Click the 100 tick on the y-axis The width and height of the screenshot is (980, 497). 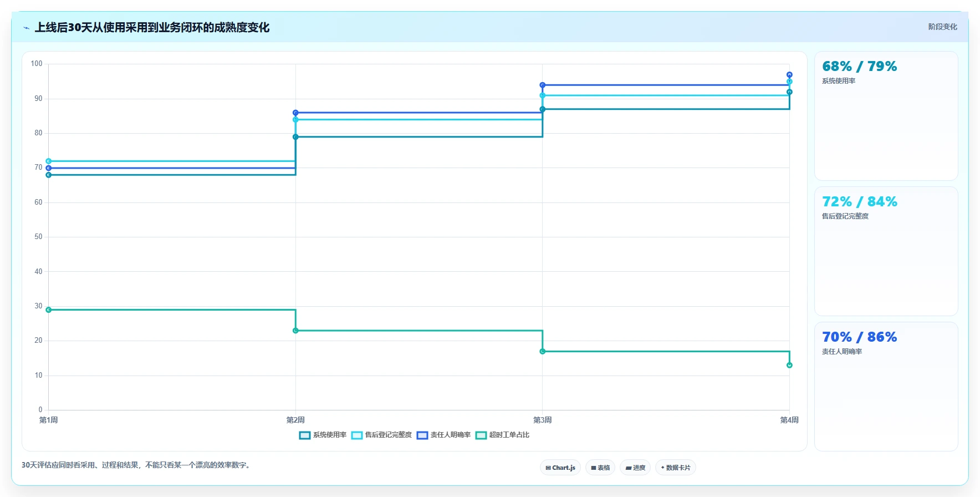coord(37,64)
